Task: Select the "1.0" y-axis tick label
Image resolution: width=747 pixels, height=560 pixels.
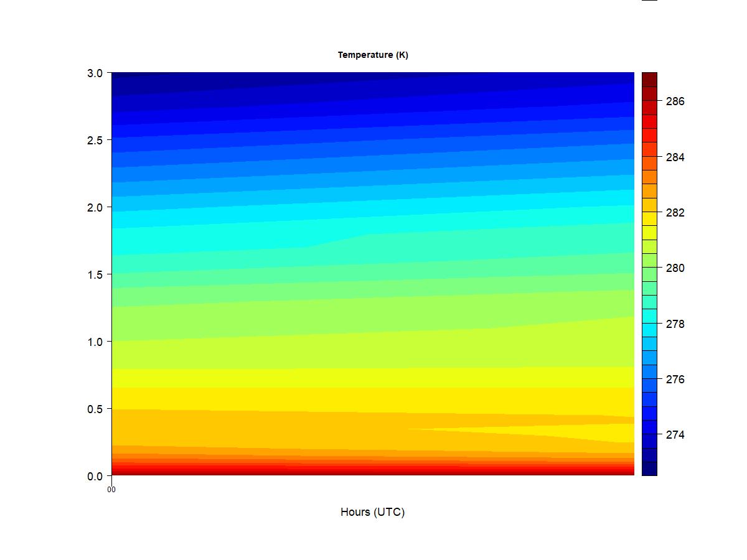Action: click(x=95, y=342)
